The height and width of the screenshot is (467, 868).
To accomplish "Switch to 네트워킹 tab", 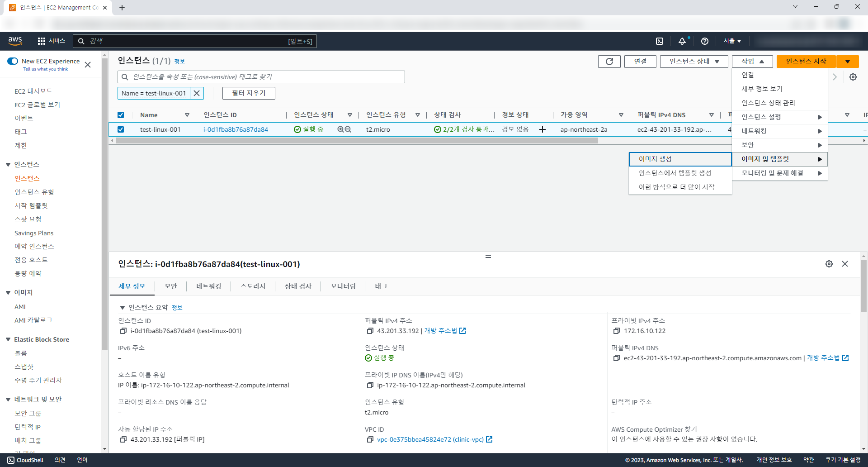I will point(209,286).
